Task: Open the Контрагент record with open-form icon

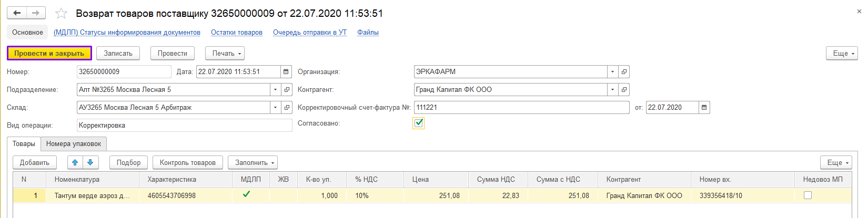Action: point(624,90)
